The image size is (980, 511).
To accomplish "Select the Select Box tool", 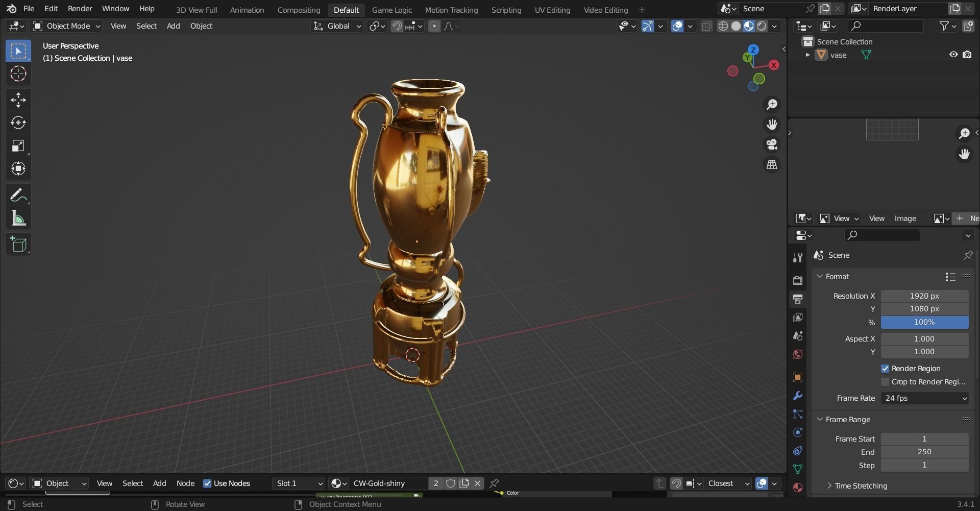I will click(18, 51).
